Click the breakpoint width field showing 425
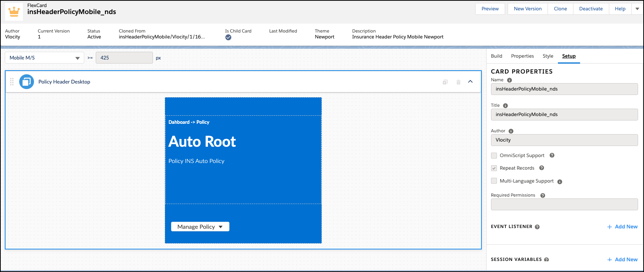 [x=124, y=58]
